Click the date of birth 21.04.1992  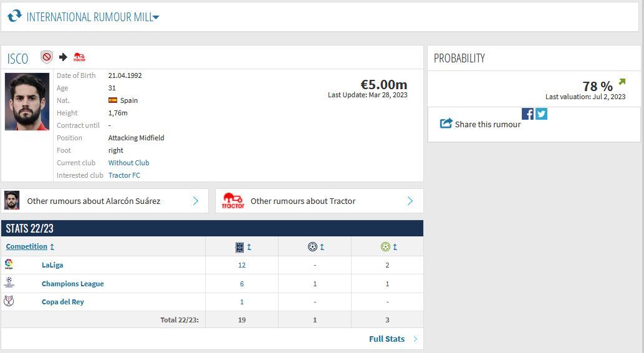(x=125, y=75)
